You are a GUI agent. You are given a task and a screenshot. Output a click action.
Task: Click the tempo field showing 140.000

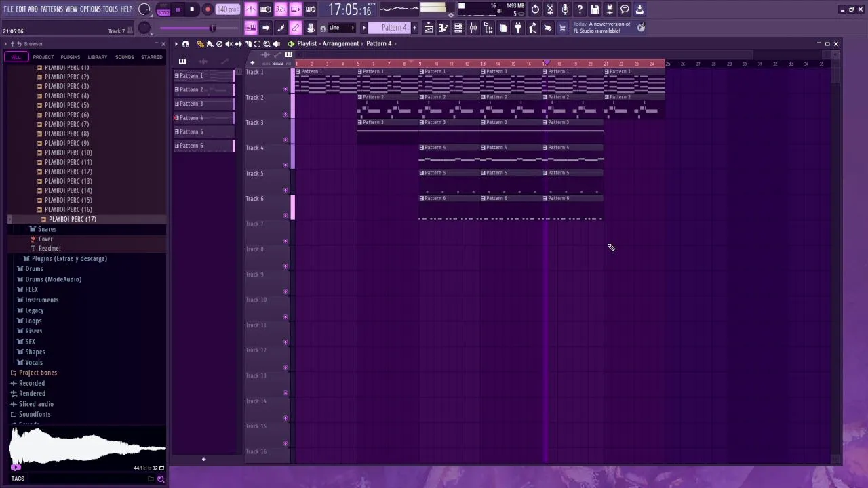[x=227, y=9]
